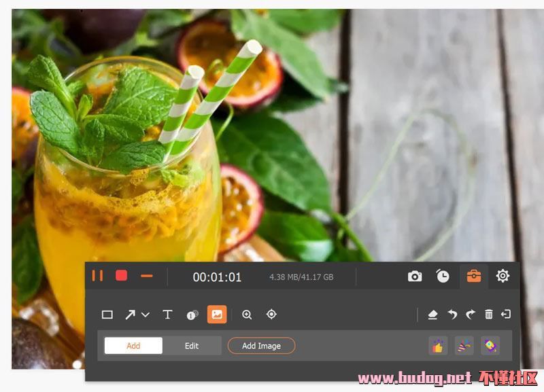Select the Text annotation tool
Image resolution: width=544 pixels, height=392 pixels.
(167, 315)
